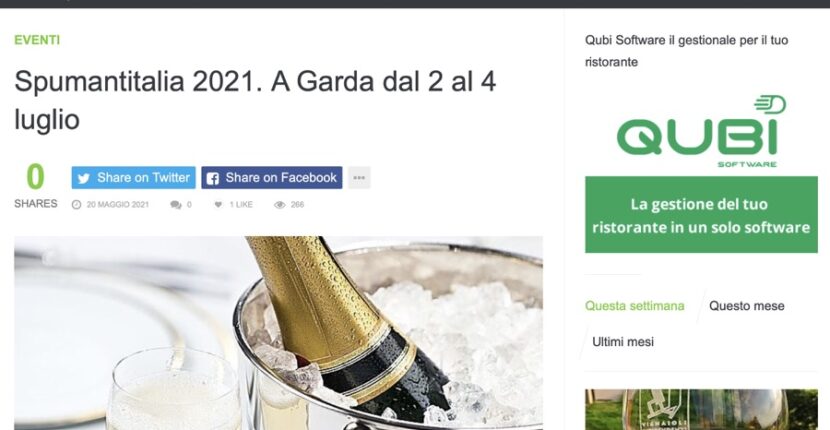Click the Facebook logo icon

(213, 178)
